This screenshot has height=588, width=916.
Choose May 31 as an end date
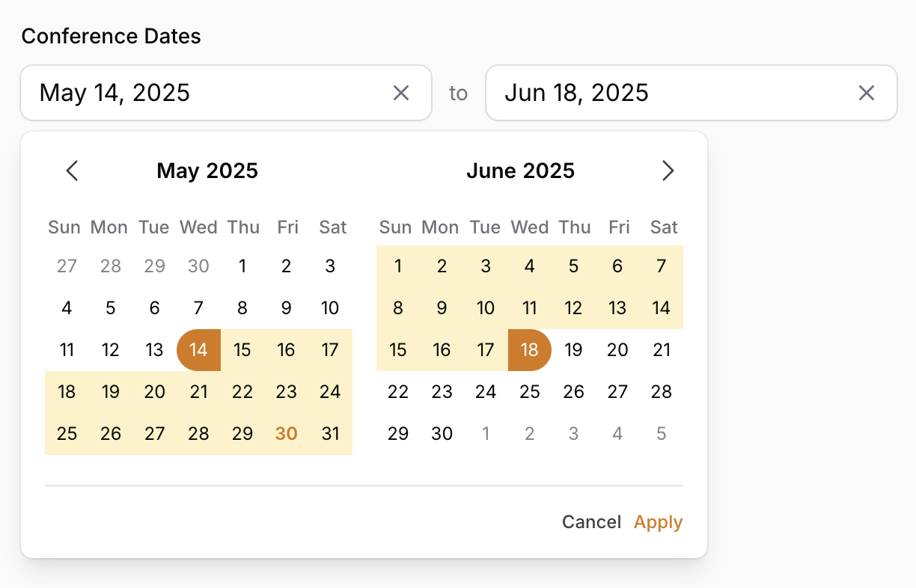pyautogui.click(x=331, y=433)
